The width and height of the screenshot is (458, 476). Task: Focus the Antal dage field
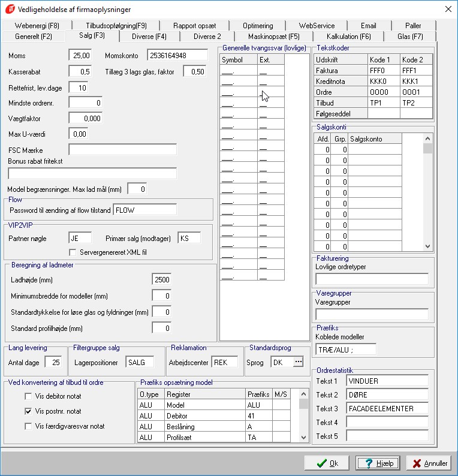[53, 362]
